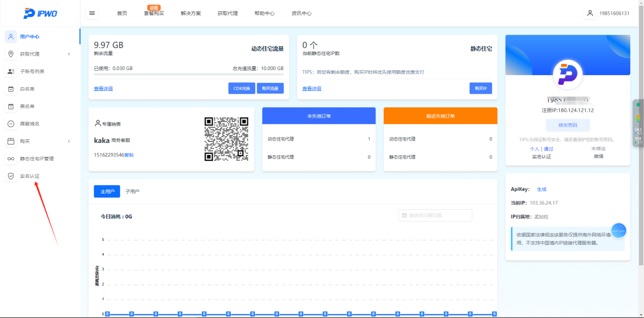
Task: Switch to the 子用户 tab
Action: click(132, 192)
